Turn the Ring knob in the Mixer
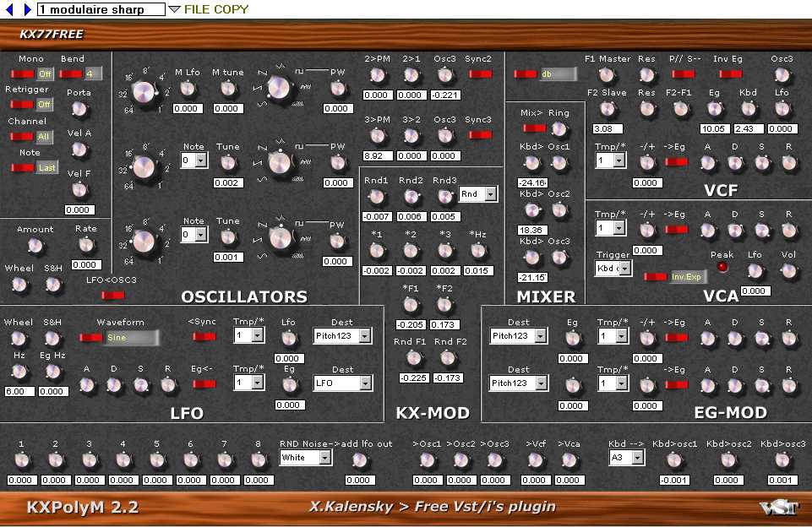This screenshot has height=527, width=812. tap(559, 128)
